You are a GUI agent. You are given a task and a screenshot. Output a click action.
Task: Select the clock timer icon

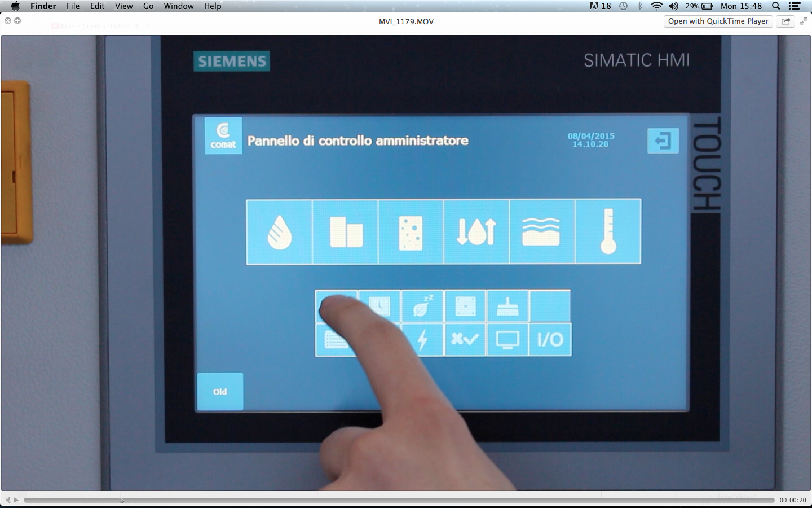pos(379,306)
